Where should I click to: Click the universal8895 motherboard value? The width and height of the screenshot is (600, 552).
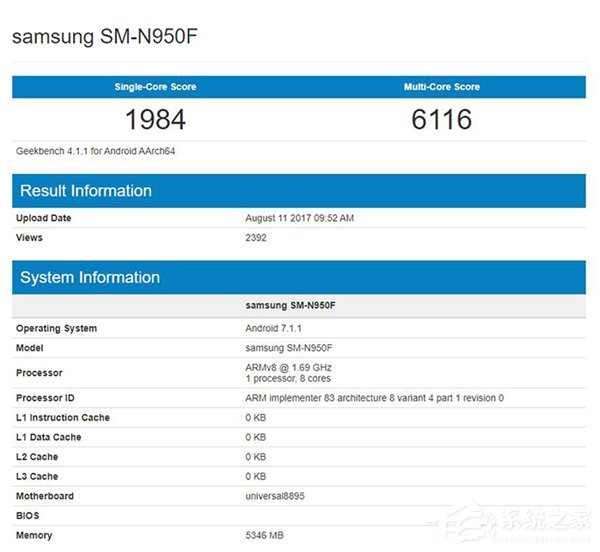coord(275,496)
